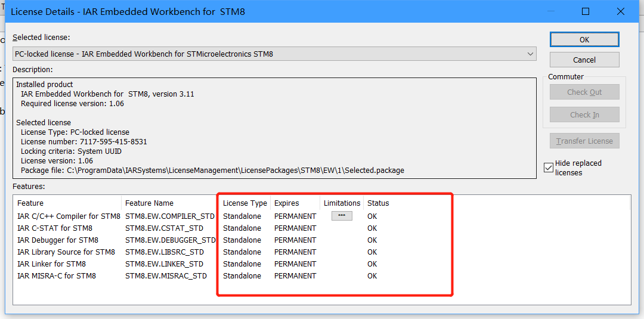
Task: Open compiler limitations with the '...' button
Action: pos(342,216)
